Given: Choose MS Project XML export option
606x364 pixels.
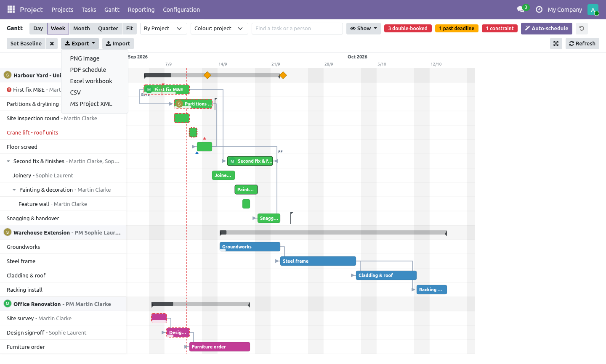Looking at the screenshot, I should 95,104.
